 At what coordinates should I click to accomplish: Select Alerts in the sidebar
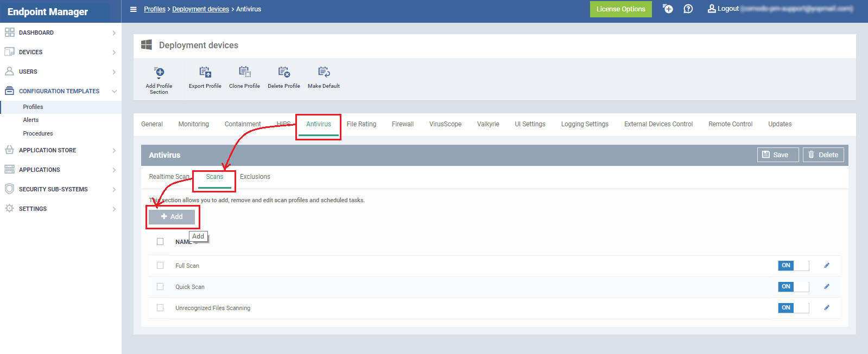pyautogui.click(x=31, y=120)
